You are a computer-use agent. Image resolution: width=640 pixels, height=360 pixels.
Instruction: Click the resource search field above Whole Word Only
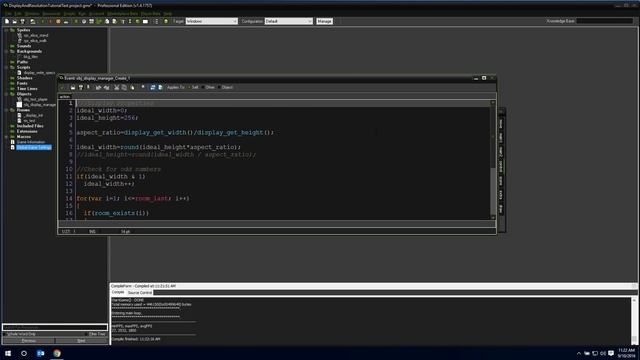tap(55, 327)
